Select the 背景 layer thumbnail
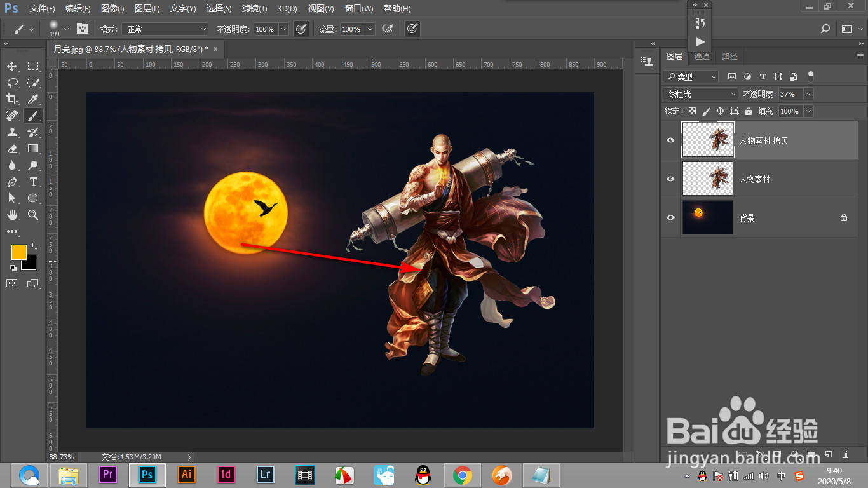 pyautogui.click(x=707, y=217)
